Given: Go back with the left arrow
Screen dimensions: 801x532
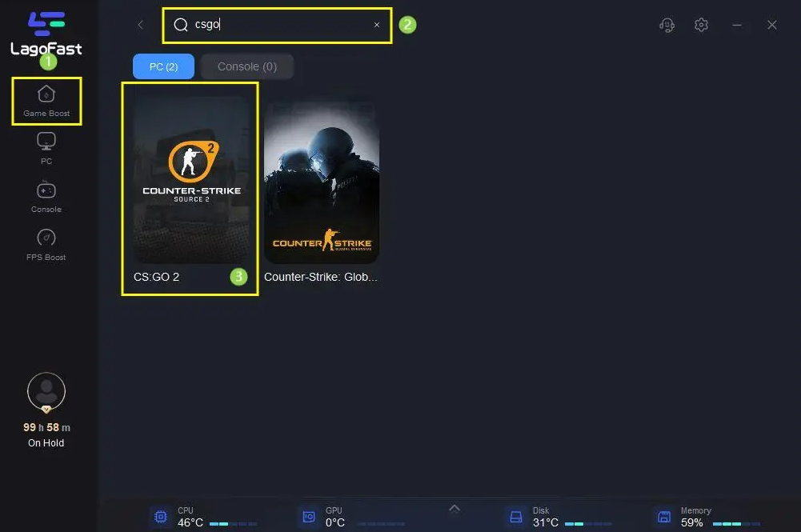Looking at the screenshot, I should (141, 25).
